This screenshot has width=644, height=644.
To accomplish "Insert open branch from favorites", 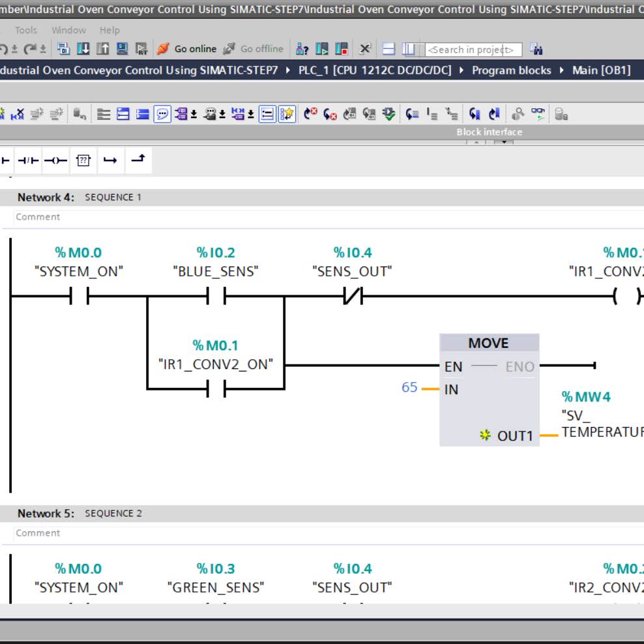I will [x=110, y=160].
